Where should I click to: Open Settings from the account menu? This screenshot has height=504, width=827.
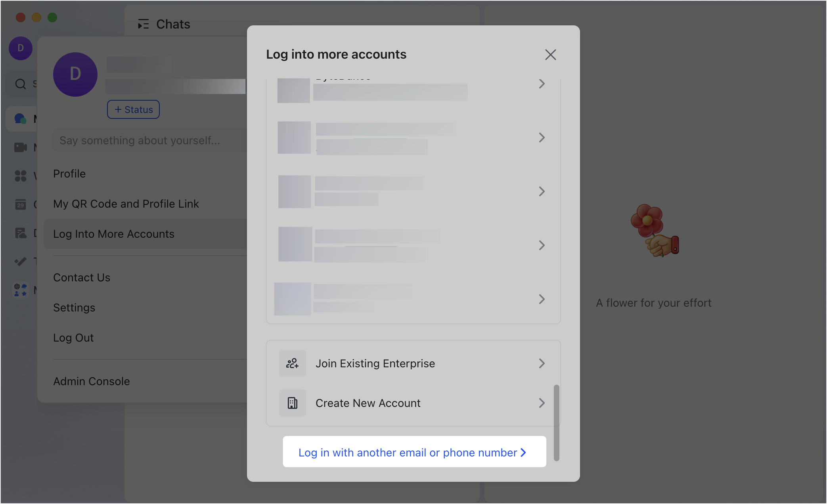[x=74, y=307]
